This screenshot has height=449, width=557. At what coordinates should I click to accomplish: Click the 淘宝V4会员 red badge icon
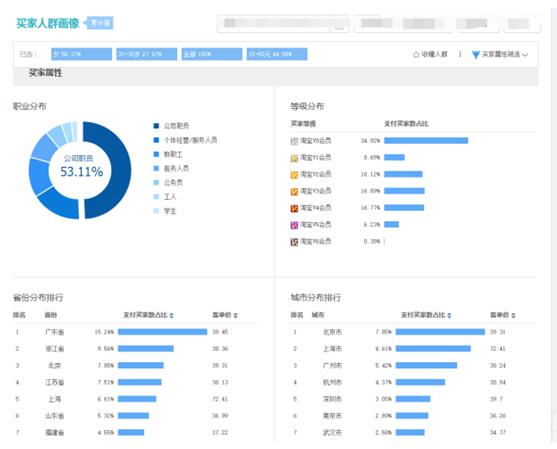(294, 208)
